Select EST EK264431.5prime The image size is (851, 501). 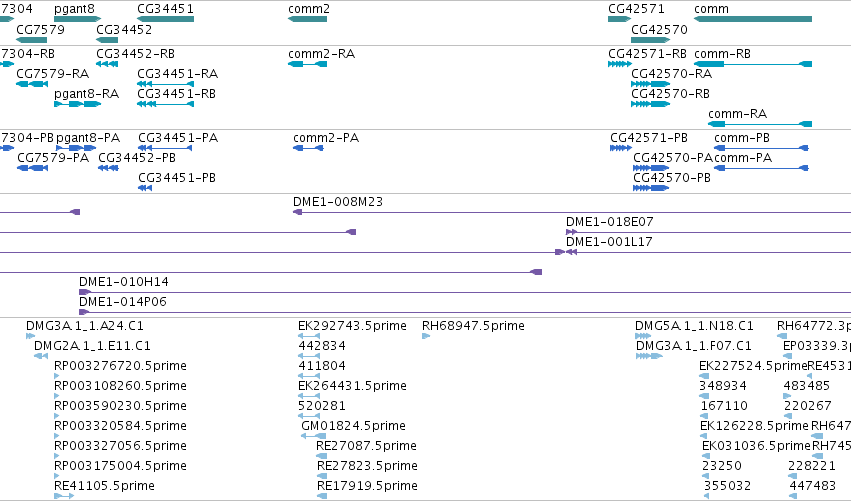point(309,396)
